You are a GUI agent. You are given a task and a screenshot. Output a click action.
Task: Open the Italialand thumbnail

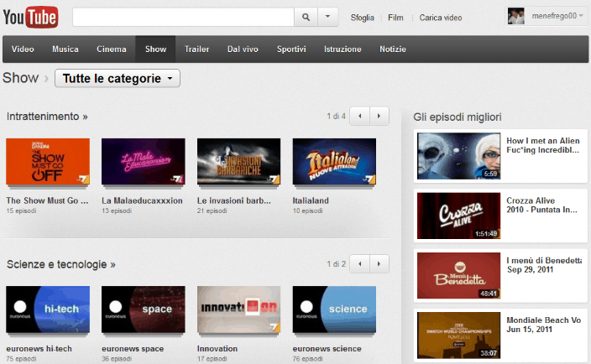click(334, 162)
